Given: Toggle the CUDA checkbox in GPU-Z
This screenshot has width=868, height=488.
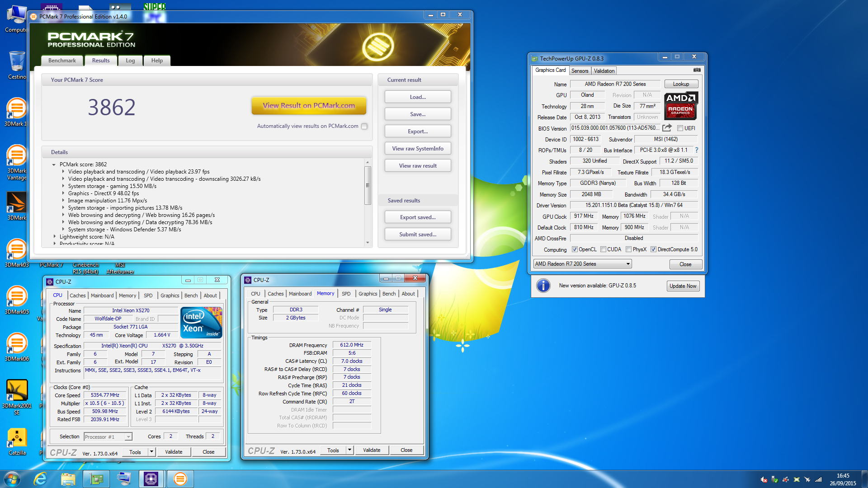Looking at the screenshot, I should pos(603,249).
